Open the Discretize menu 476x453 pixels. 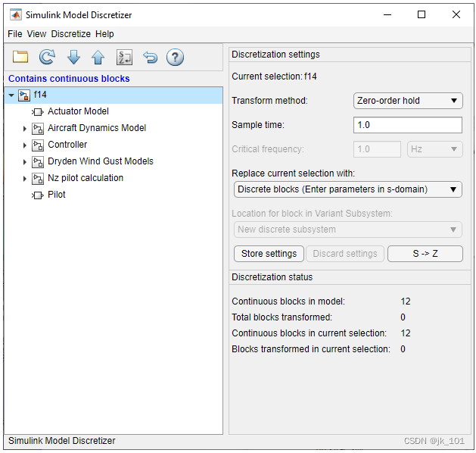pos(70,34)
